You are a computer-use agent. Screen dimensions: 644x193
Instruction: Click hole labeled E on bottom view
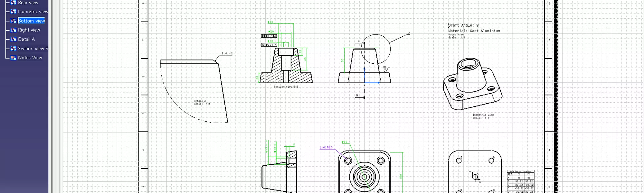[x=459, y=161]
